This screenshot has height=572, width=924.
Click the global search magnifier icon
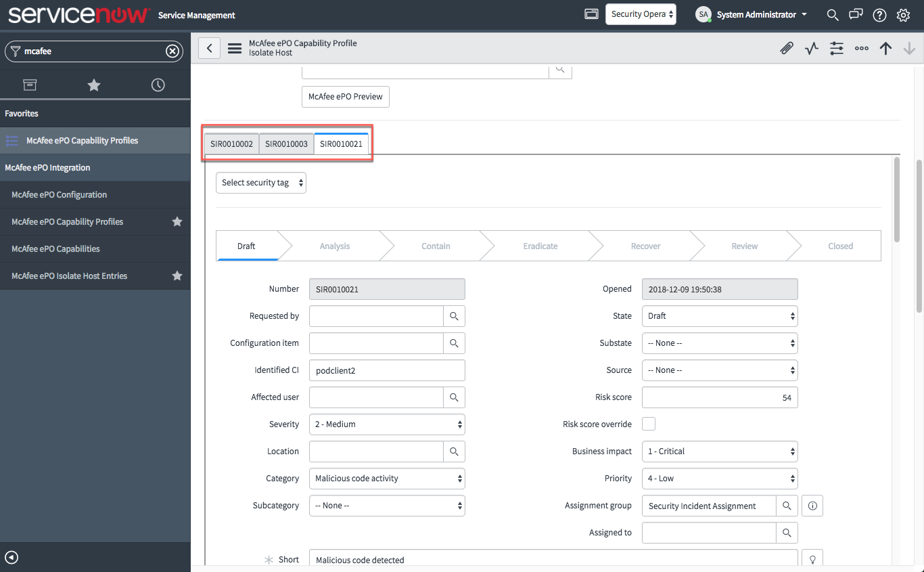click(833, 14)
